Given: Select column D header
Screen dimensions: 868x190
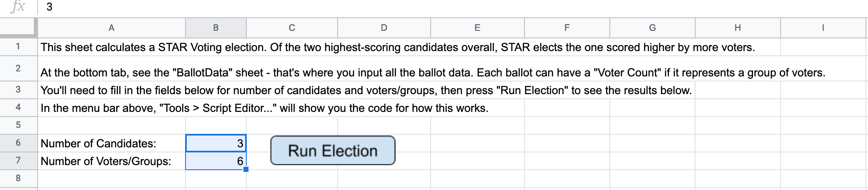Looking at the screenshot, I should click(384, 28).
